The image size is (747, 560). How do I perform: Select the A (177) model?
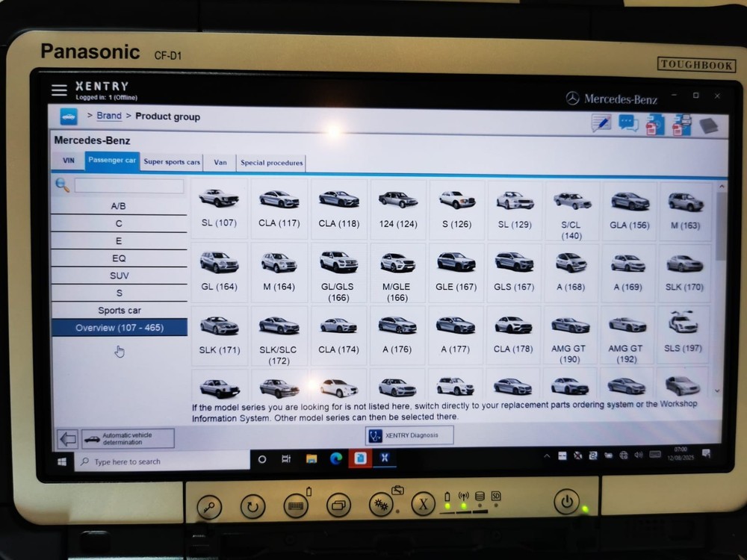(456, 336)
